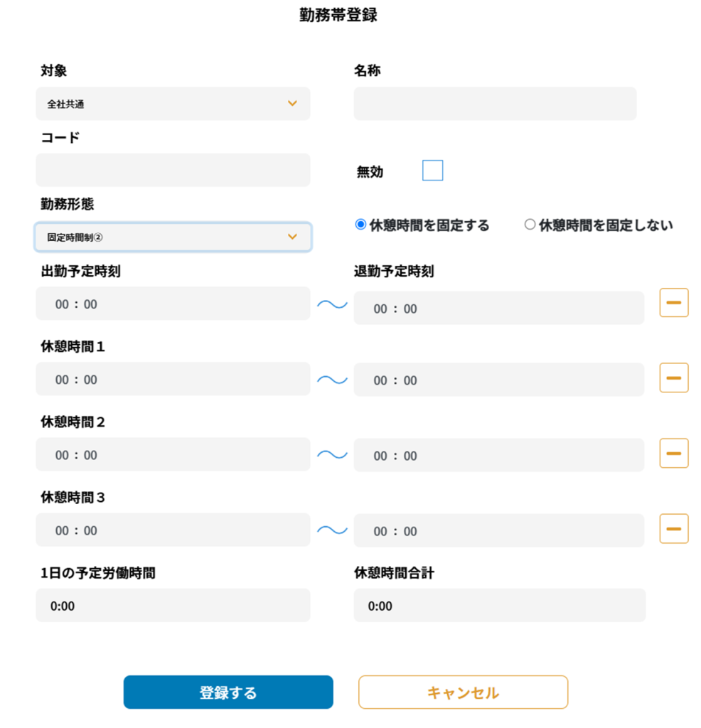This screenshot has height=728, width=701.
Task: Focus the 名称 text field
Action: [495, 104]
